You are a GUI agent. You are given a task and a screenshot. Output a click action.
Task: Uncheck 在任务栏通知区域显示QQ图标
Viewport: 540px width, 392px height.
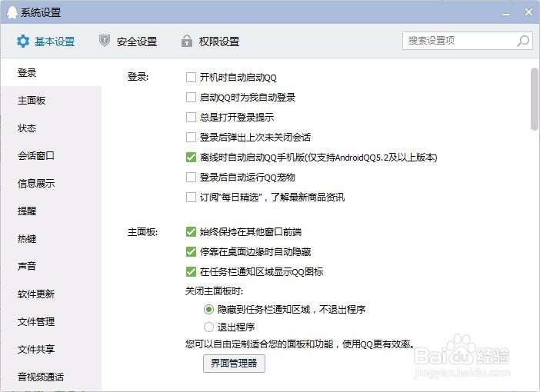click(x=191, y=271)
